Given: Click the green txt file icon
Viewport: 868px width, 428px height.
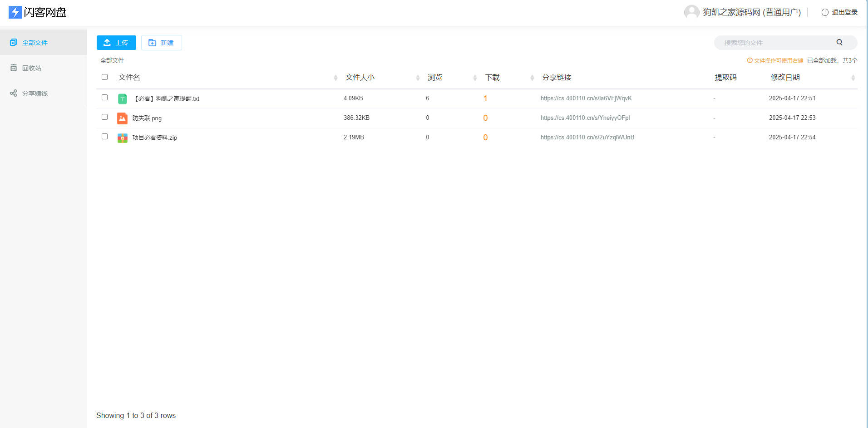Looking at the screenshot, I should [123, 98].
